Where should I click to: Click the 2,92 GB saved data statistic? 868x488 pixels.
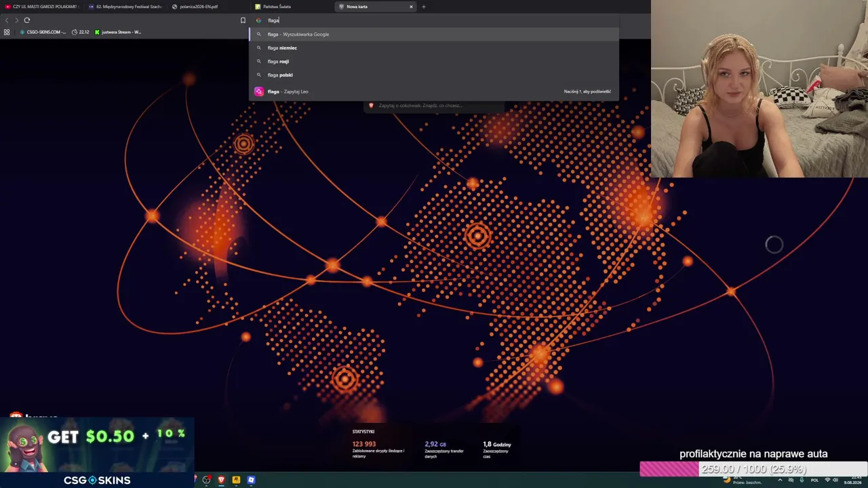click(444, 449)
